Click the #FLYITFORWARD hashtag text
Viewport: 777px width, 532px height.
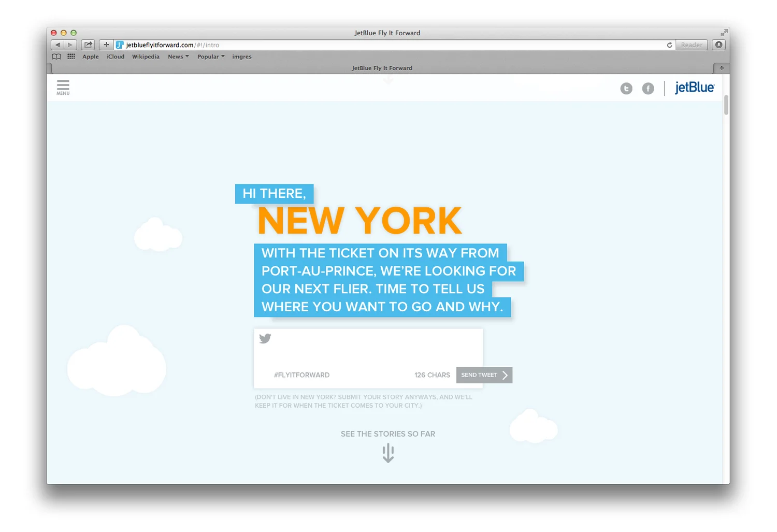301,375
